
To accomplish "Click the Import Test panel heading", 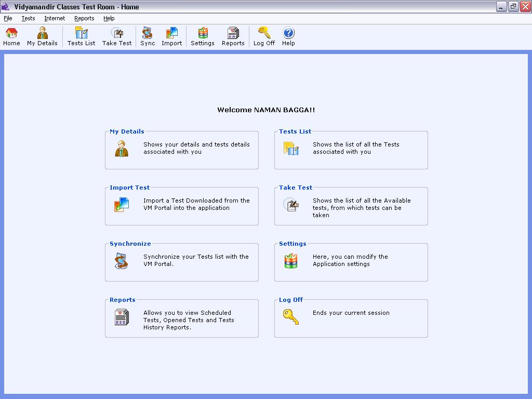I will coord(129,187).
